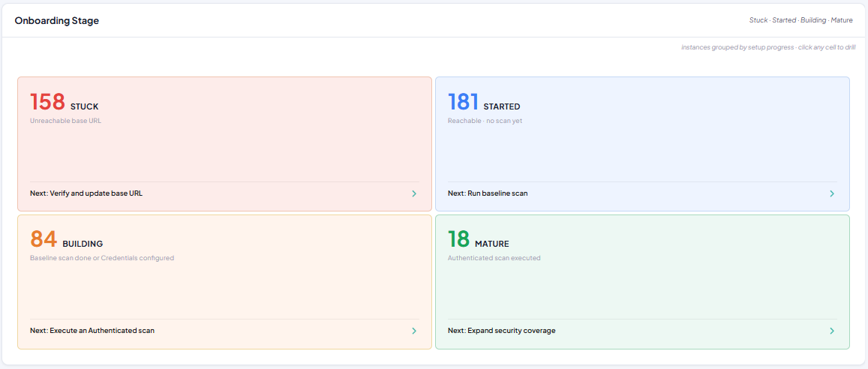This screenshot has height=369, width=868.
Task: Click 'Authenticated scan executed' description
Action: 494,258
